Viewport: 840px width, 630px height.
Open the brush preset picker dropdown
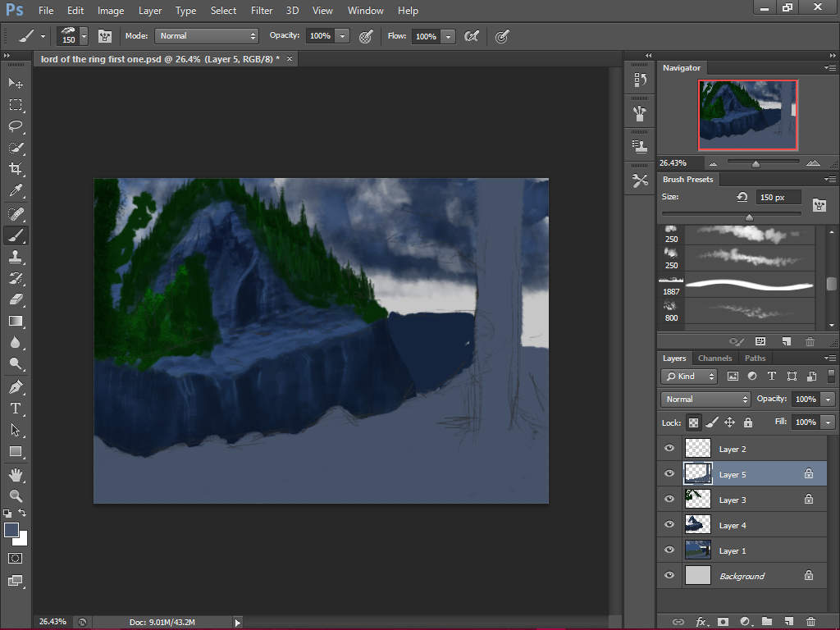84,36
